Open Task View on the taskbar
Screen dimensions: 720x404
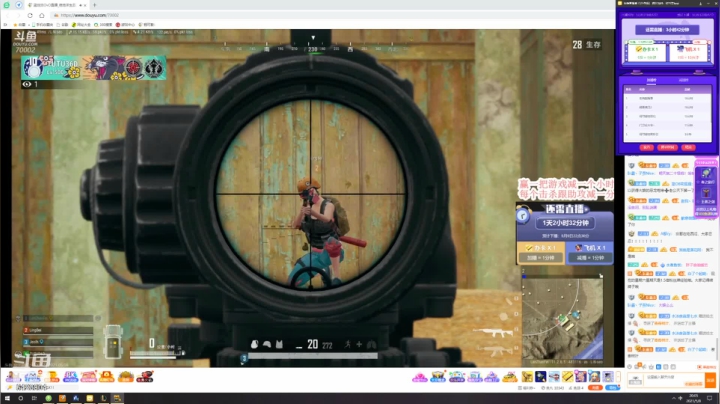(x=34, y=398)
